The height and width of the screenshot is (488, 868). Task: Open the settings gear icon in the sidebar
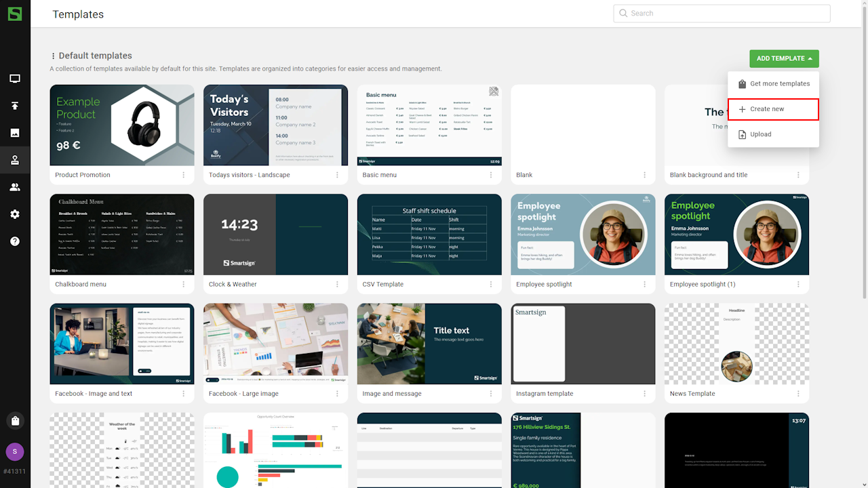[x=15, y=214]
